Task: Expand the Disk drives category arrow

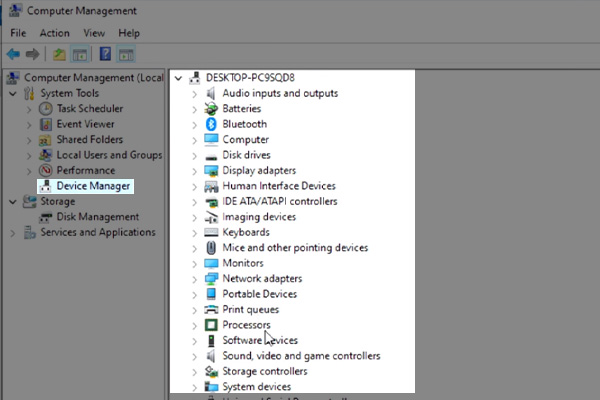Action: point(194,156)
